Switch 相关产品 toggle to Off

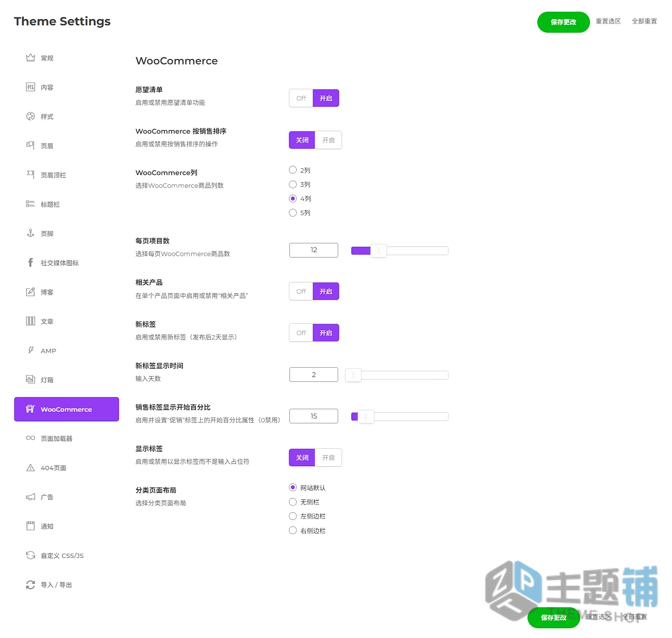click(301, 291)
